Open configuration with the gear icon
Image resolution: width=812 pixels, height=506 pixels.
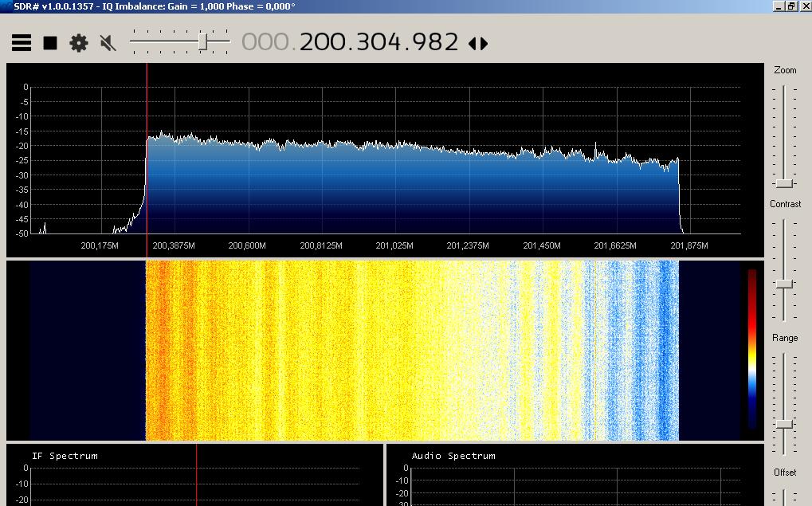pos(79,42)
